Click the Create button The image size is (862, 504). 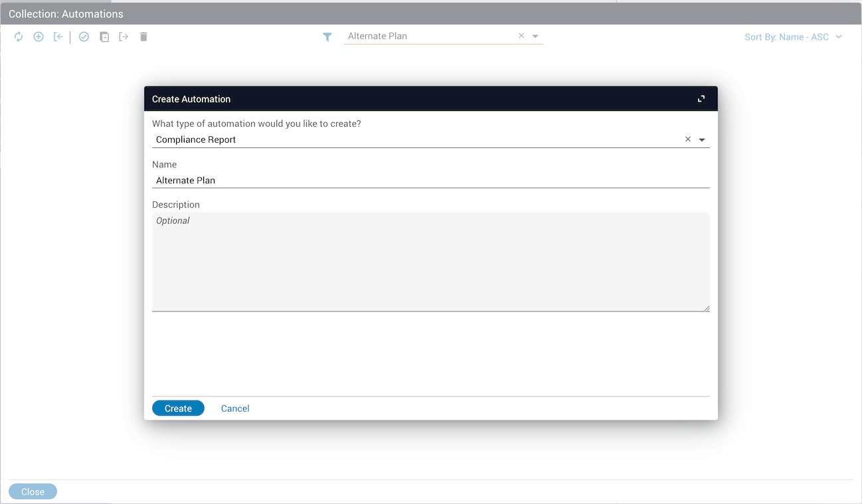click(178, 408)
